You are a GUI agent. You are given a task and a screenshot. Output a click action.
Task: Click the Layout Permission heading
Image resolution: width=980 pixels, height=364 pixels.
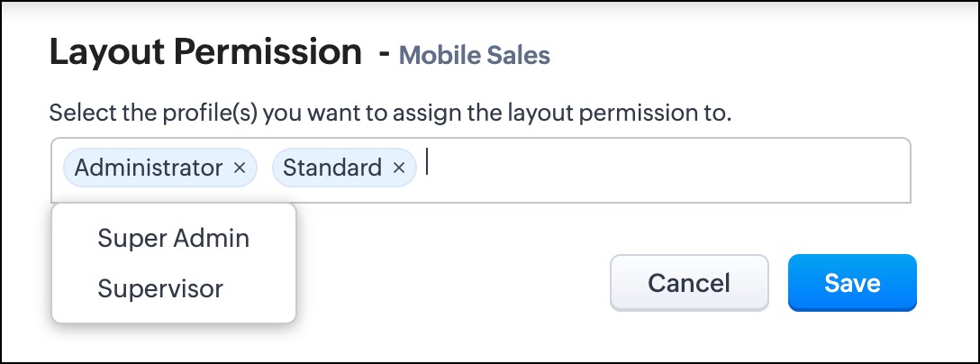pyautogui.click(x=205, y=53)
